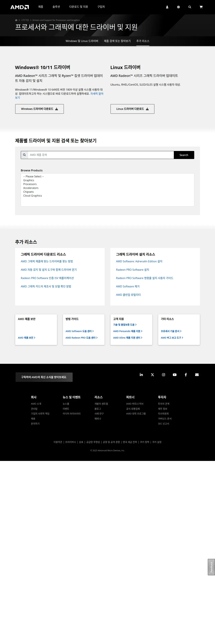Open AMD Radeon PRO 도움 센터 link
This screenshot has height=644, width=215.
pos(82,338)
